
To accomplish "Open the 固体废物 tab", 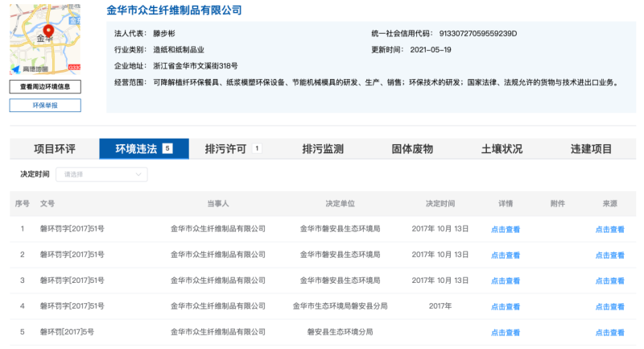I will coord(412,149).
